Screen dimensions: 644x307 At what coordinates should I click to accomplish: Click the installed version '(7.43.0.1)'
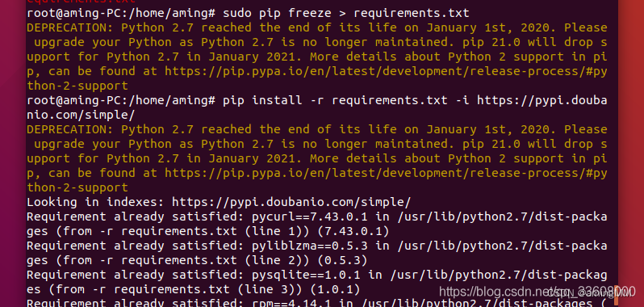click(353, 231)
